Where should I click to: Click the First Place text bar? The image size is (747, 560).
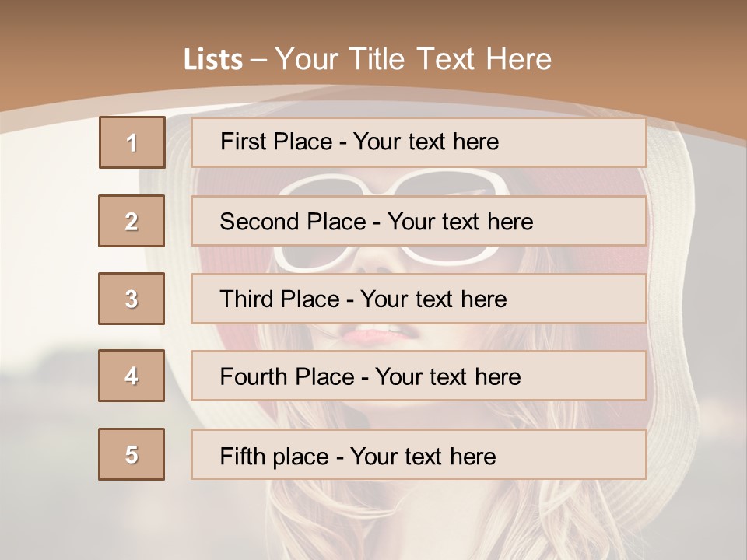[418, 142]
